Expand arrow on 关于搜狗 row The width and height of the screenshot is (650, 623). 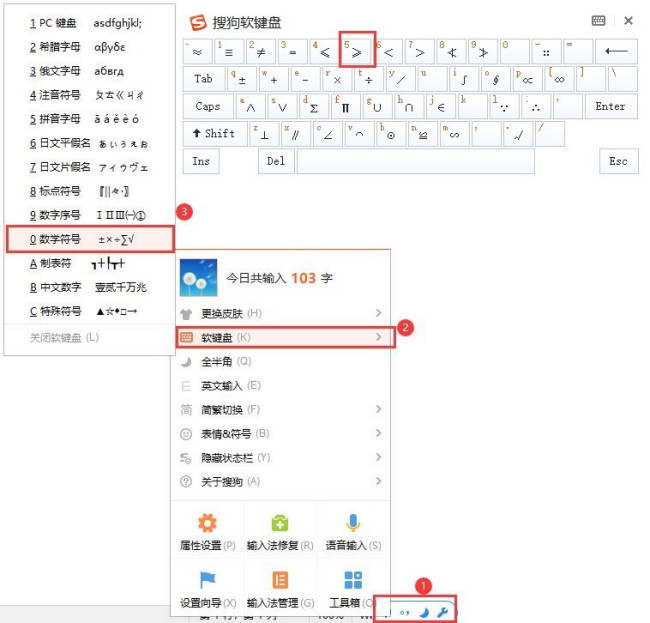[378, 481]
